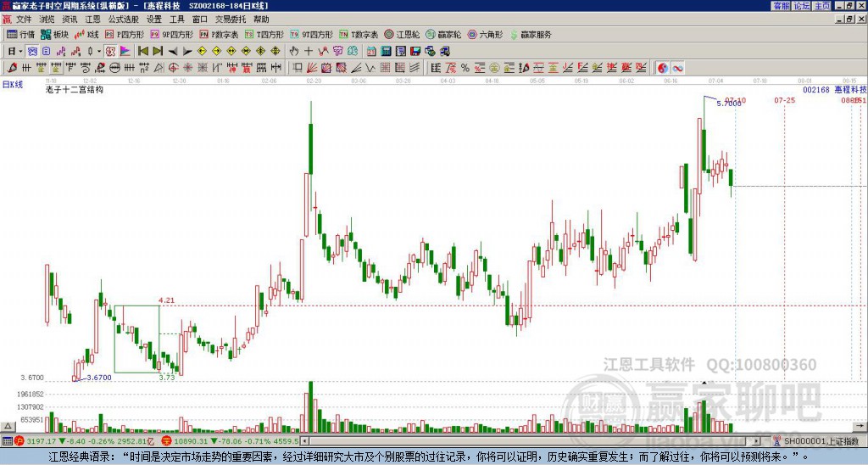Toggle the yin-yang icon button
The height and width of the screenshot is (465, 868).
pos(663,68)
